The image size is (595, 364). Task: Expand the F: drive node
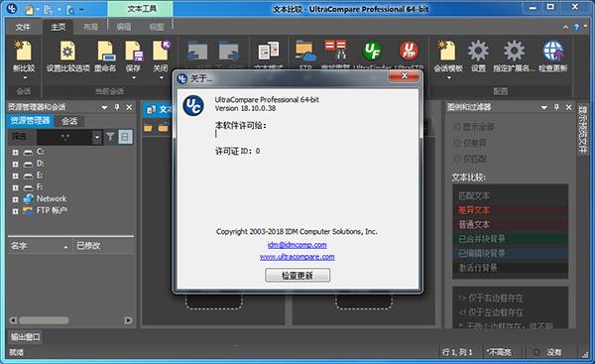15,187
